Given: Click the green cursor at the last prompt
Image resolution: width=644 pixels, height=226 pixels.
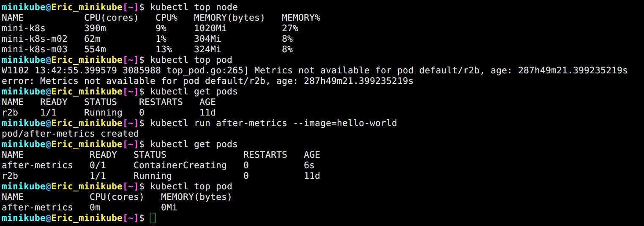Looking at the screenshot, I should [x=153, y=218].
